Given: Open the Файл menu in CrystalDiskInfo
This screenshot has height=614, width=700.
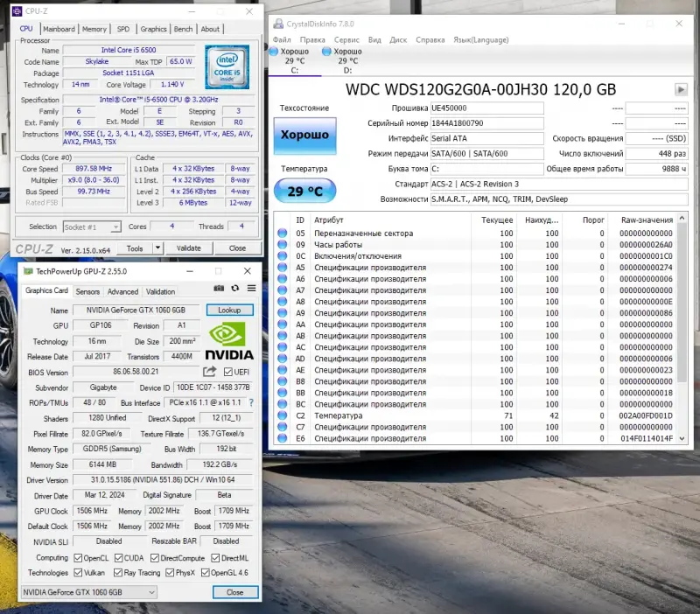Looking at the screenshot, I should pos(282,39).
